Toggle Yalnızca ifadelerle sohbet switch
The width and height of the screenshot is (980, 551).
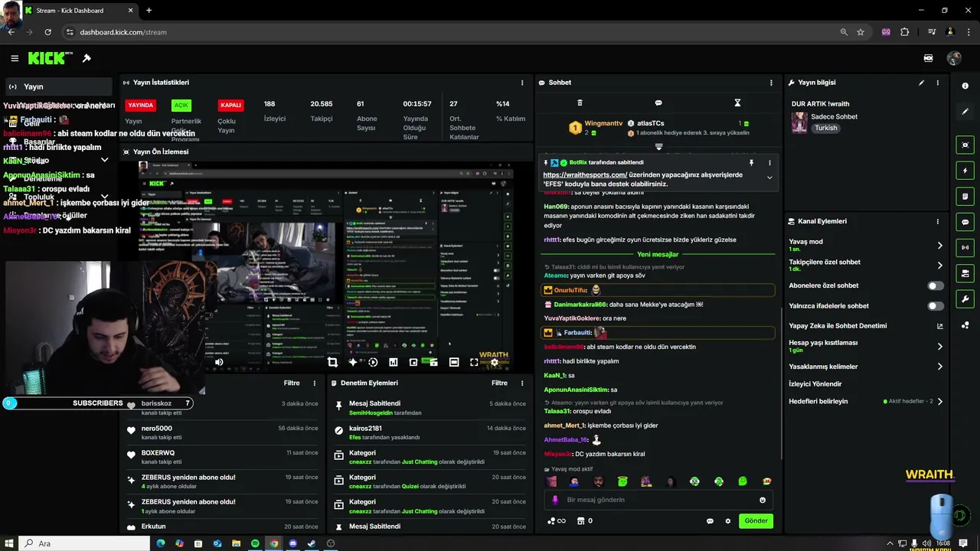[x=936, y=306]
